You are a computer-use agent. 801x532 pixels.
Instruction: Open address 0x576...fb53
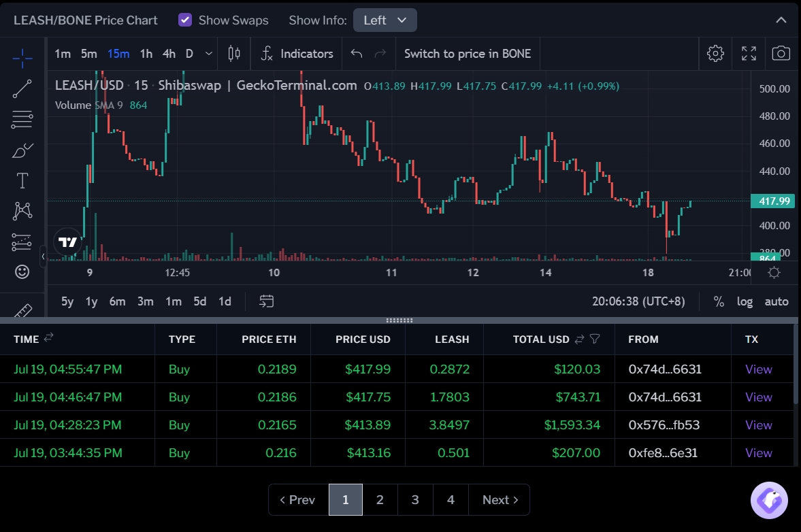tap(664, 425)
